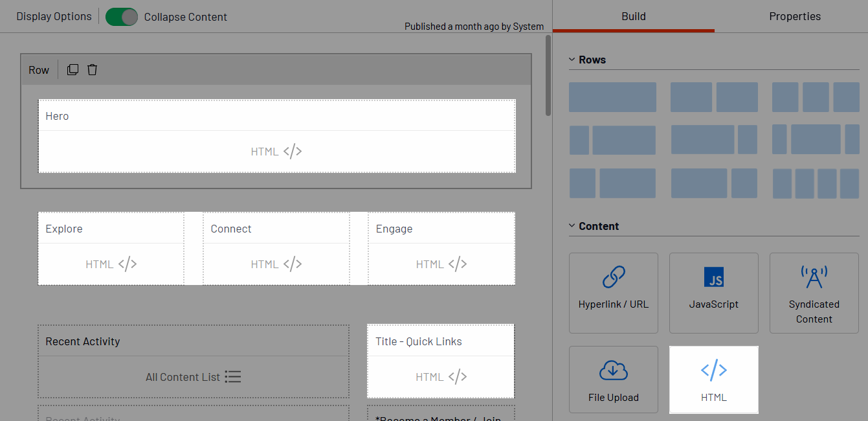Add an HTML content block

click(714, 380)
